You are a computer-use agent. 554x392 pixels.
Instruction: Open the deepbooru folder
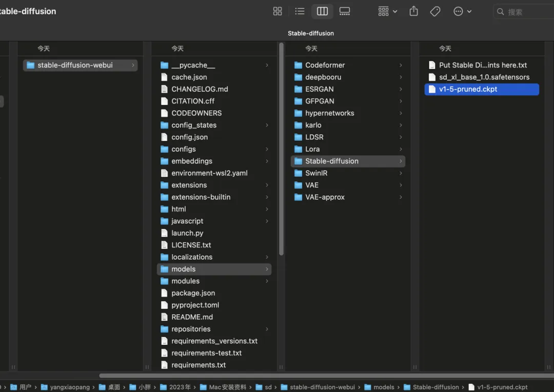point(348,77)
